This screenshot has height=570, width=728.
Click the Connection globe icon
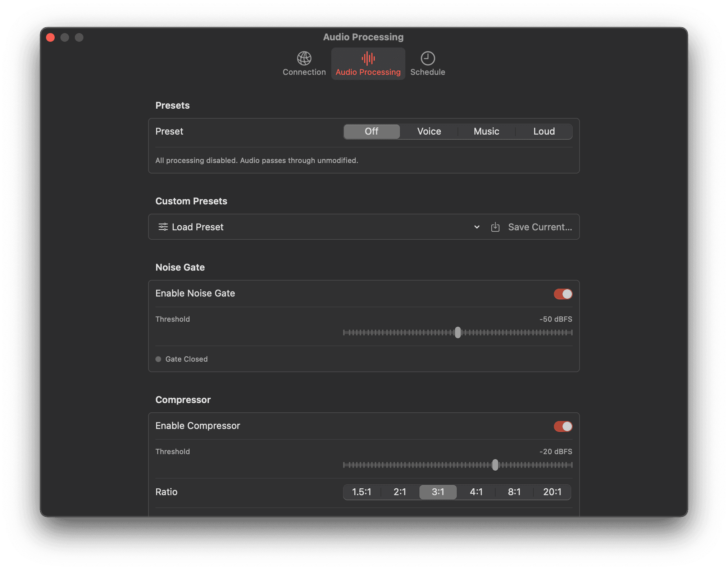pos(304,58)
